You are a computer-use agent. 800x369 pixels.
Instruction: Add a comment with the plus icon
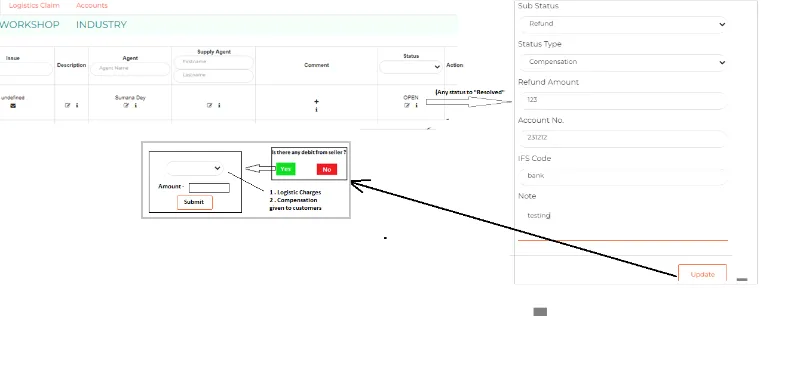pyautogui.click(x=316, y=101)
